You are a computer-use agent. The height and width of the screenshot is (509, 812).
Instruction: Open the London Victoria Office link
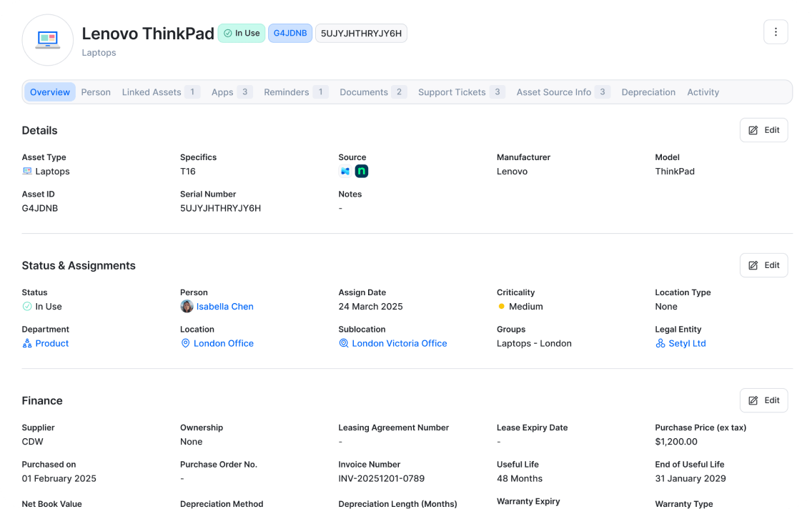click(400, 343)
